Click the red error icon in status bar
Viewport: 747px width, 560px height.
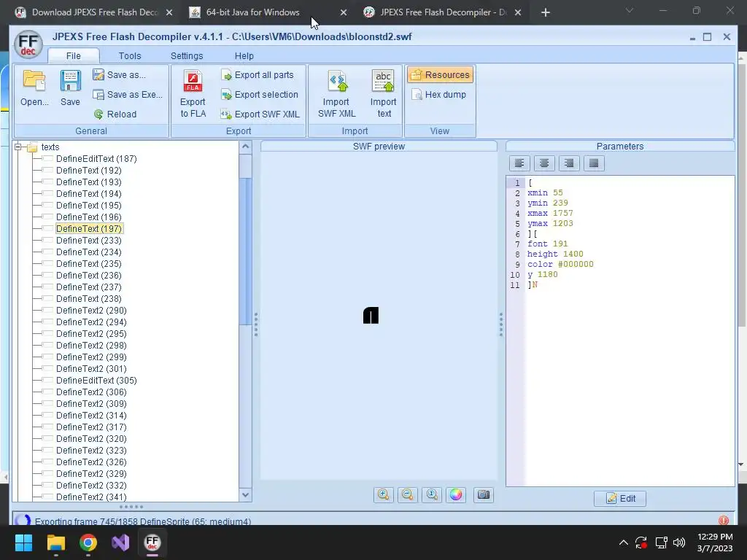[723, 521]
